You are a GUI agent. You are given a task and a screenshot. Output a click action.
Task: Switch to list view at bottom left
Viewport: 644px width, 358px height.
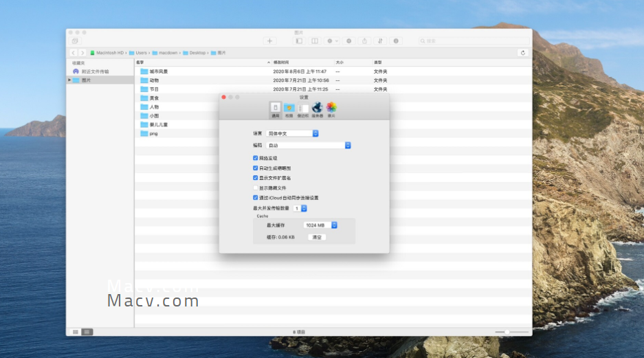click(x=87, y=332)
